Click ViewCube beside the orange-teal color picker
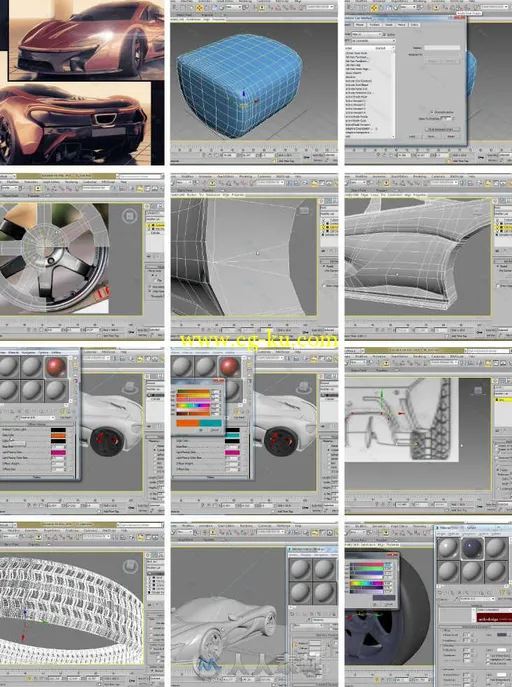The width and height of the screenshot is (512, 687). click(x=303, y=387)
